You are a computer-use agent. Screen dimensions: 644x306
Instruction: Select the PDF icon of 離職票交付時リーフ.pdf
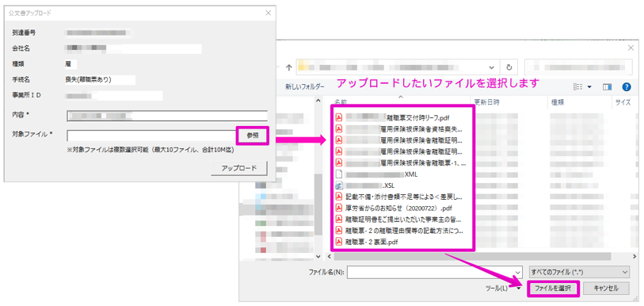click(x=339, y=118)
